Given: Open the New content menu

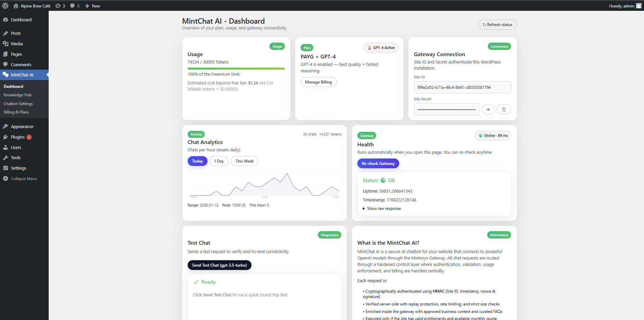Looking at the screenshot, I should pyautogui.click(x=92, y=5).
